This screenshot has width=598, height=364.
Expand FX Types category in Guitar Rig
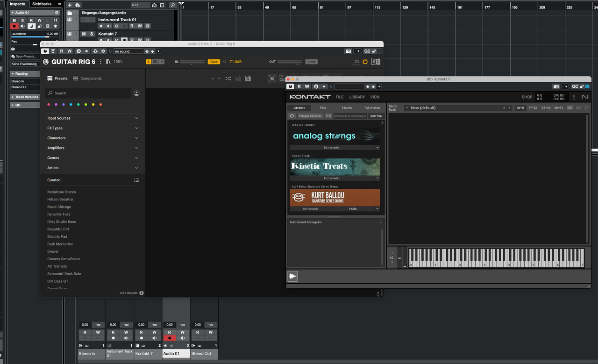(93, 128)
